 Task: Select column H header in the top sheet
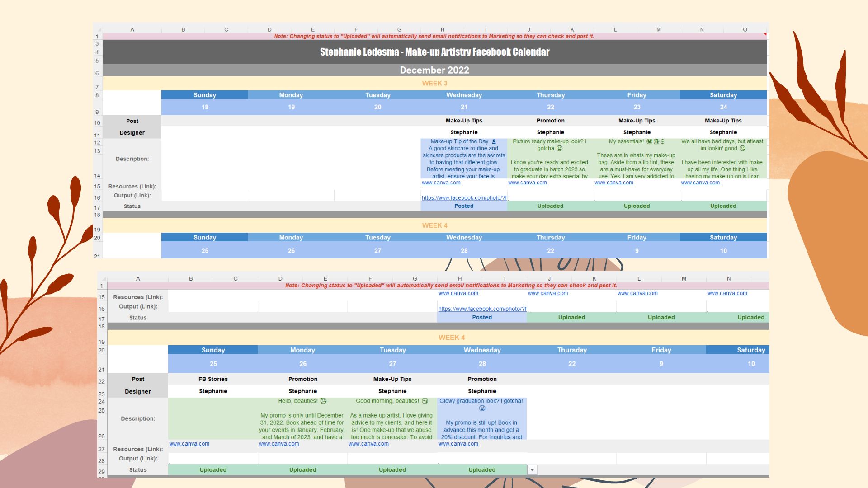click(x=442, y=30)
